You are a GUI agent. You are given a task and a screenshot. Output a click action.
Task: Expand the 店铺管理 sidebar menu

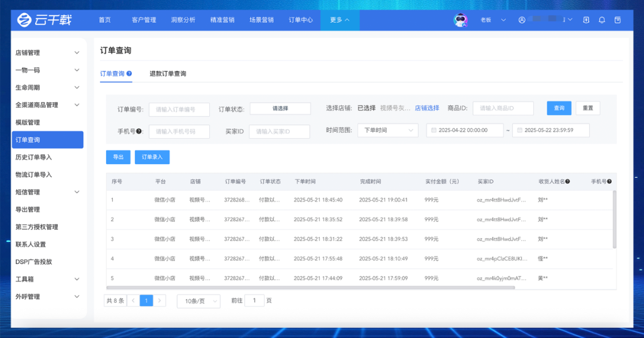(x=76, y=53)
